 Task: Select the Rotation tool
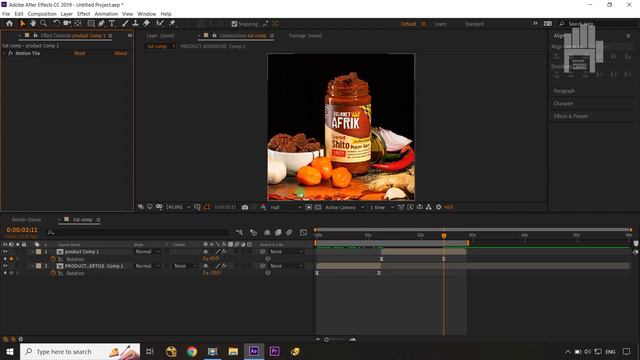point(57,24)
